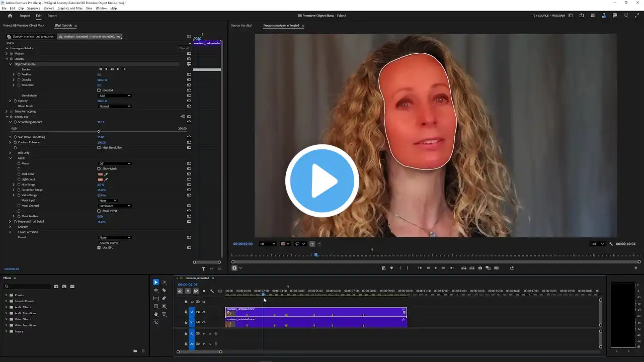Track the object mask forward

coord(118,69)
